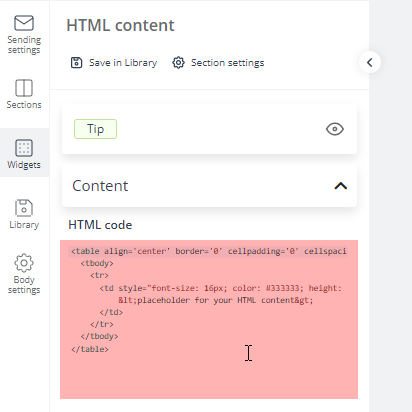
Task: Click the Save in Library disk icon
Action: click(76, 63)
